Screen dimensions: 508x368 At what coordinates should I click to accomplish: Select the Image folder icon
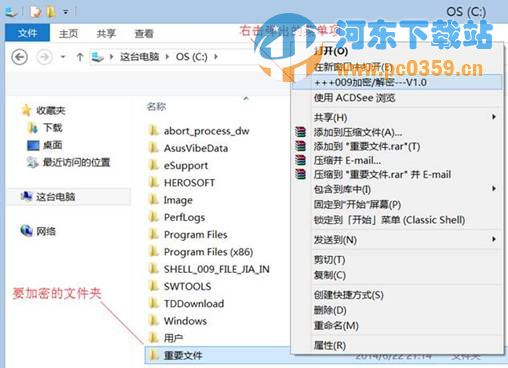click(x=153, y=200)
